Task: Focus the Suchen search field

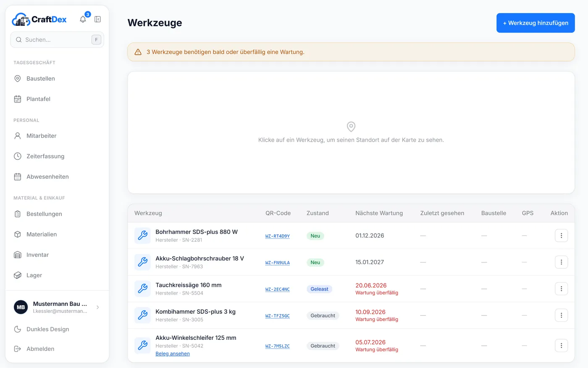Action: click(57, 40)
